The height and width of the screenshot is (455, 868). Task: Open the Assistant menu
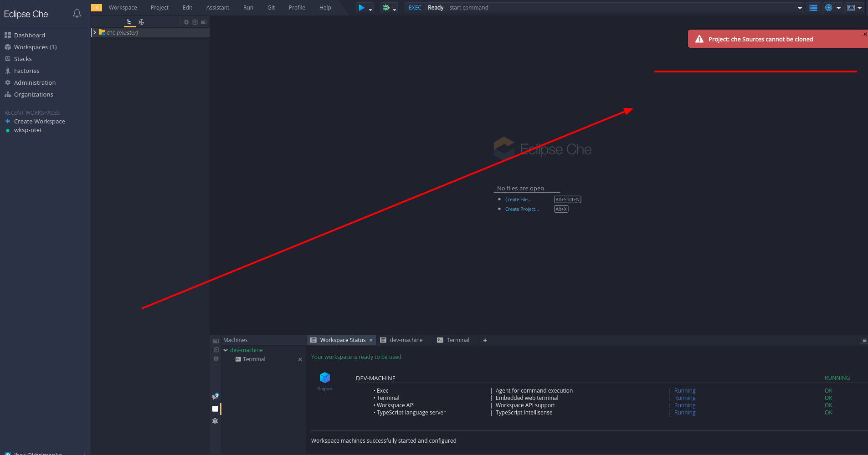pyautogui.click(x=218, y=8)
